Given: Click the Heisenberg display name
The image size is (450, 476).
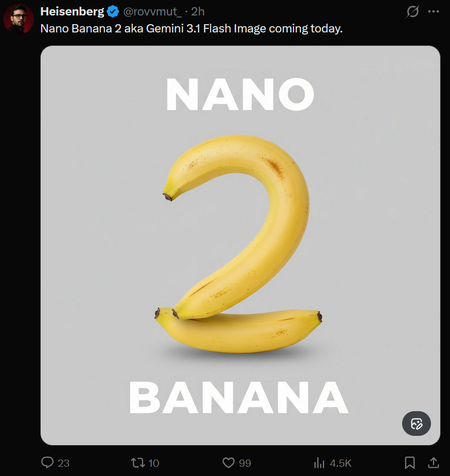Looking at the screenshot, I should coord(72,11).
